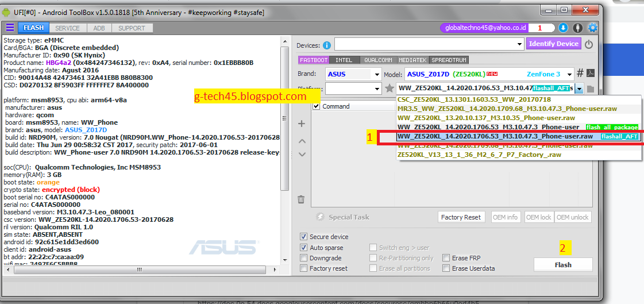The width and height of the screenshot is (644, 304).
Task: Collapse the firmware list dropdown arrow
Action: (579, 88)
